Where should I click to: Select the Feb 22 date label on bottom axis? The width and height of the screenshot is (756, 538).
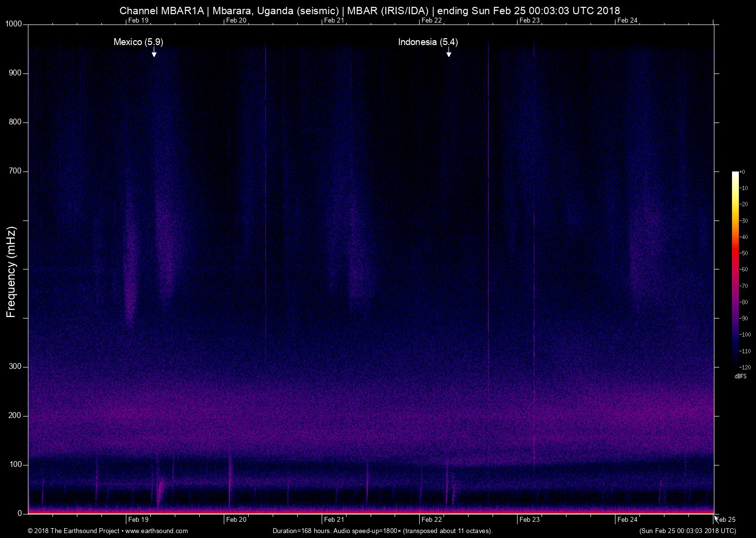point(431,520)
